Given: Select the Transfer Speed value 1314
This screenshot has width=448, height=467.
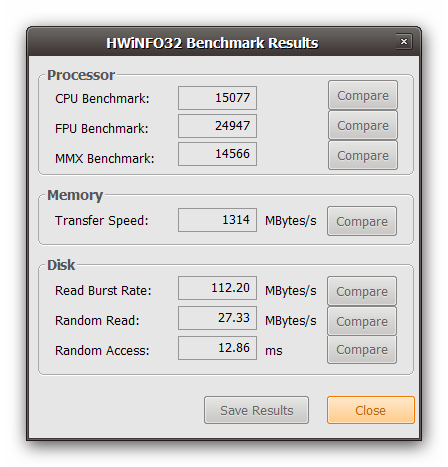Looking at the screenshot, I should coord(217,220).
